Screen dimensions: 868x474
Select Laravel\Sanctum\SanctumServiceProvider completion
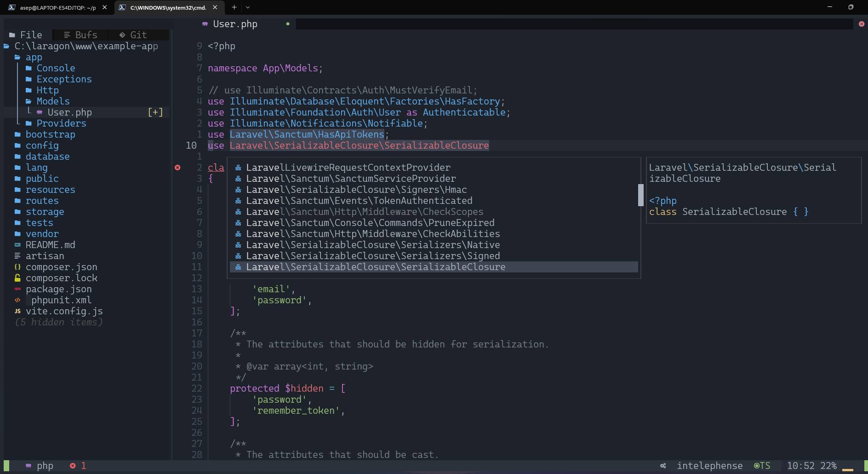coord(434,179)
